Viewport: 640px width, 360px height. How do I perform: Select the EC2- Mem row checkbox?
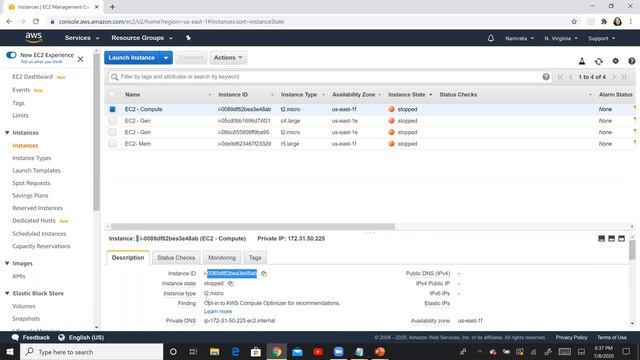(x=112, y=144)
